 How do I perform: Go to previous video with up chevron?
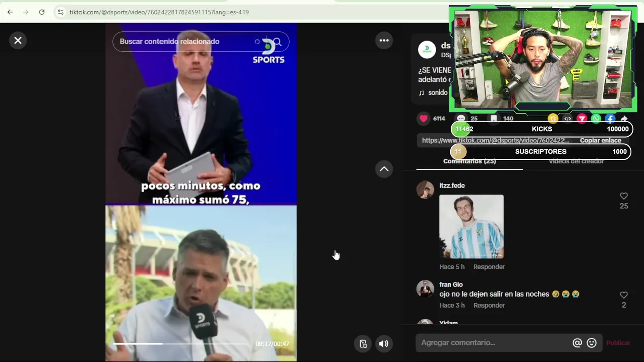384,169
